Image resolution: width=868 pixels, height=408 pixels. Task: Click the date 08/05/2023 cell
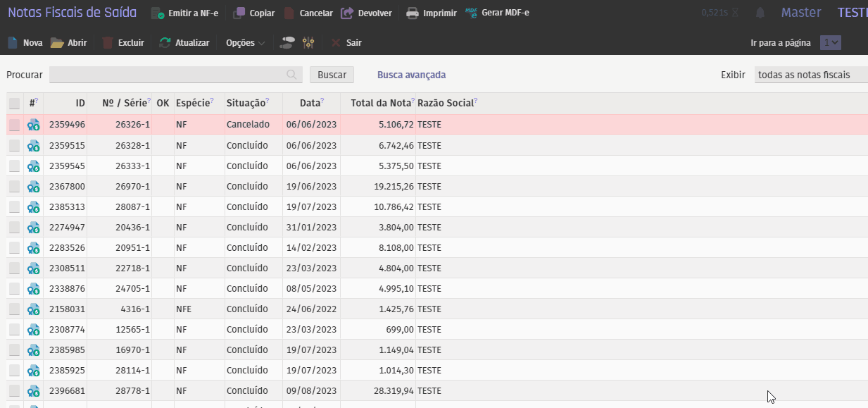pyautogui.click(x=311, y=288)
